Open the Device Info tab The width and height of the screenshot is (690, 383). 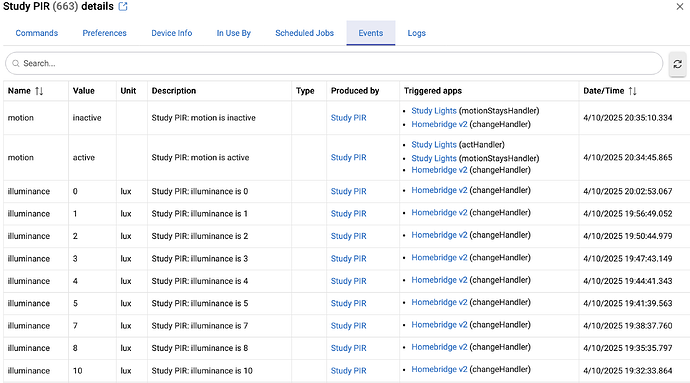172,33
